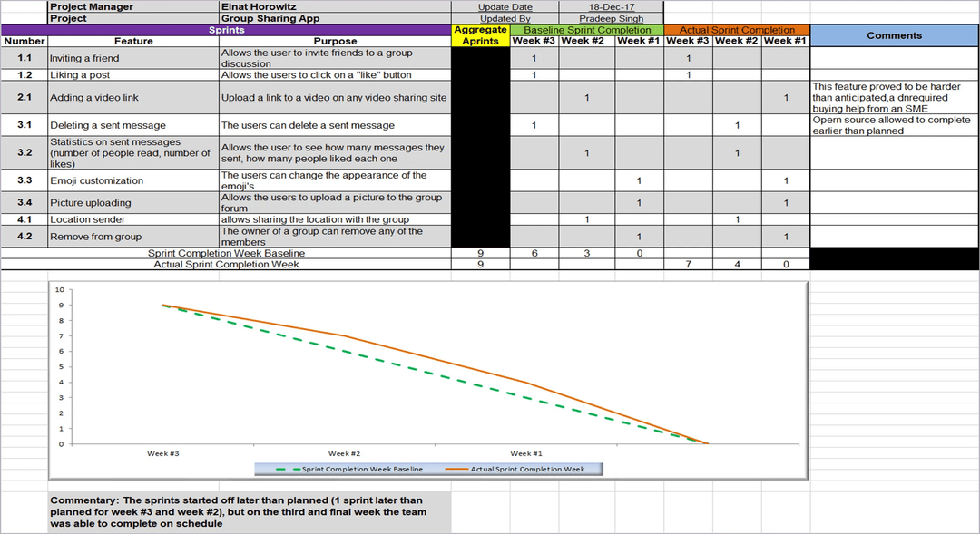This screenshot has height=534, width=980.
Task: Click the "Week #2" label on chart axis
Action: 344,453
